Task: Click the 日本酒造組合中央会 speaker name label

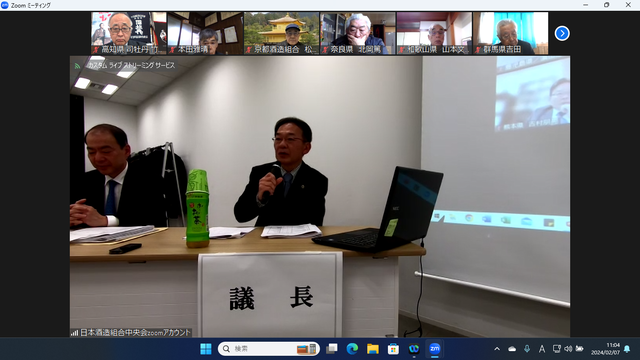Action: pyautogui.click(x=135, y=333)
